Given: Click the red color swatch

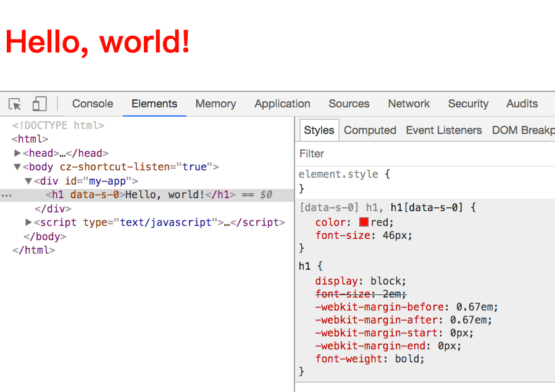Looking at the screenshot, I should coord(364,222).
